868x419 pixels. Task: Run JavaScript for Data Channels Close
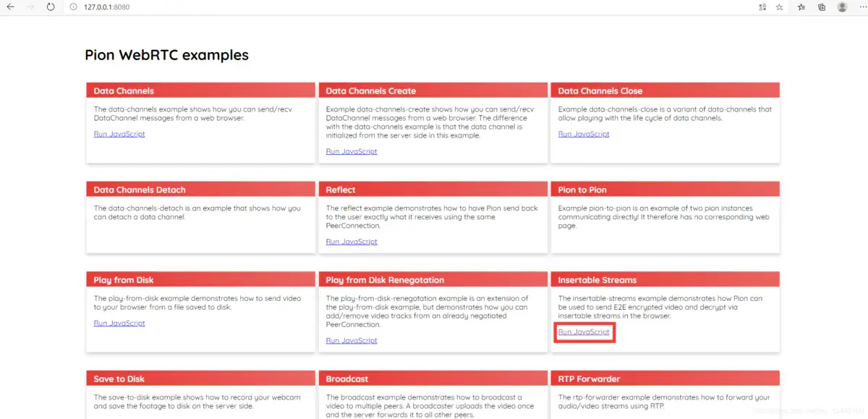(584, 134)
